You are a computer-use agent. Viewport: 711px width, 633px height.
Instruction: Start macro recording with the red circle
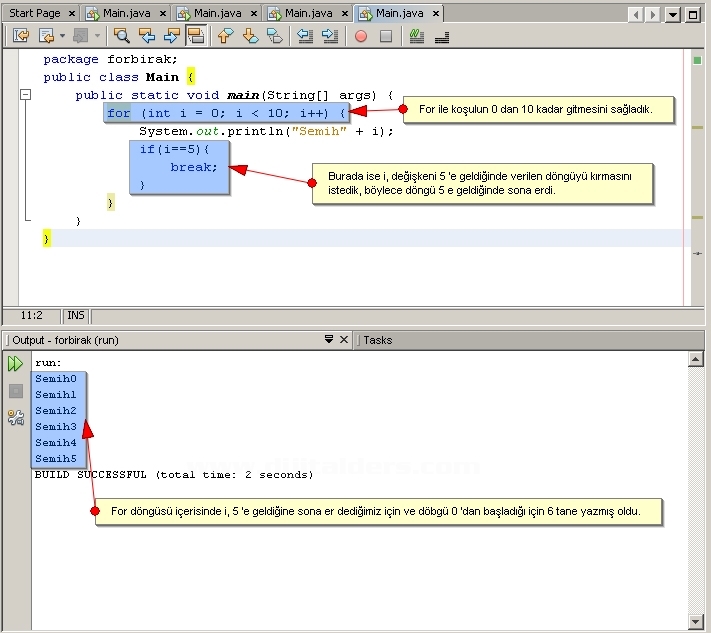pos(361,36)
